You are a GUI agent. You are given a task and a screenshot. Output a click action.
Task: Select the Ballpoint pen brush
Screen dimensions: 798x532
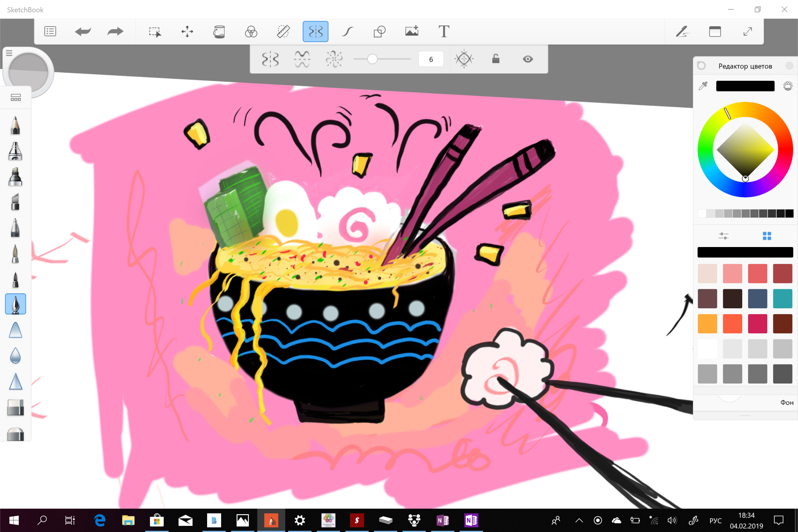click(x=15, y=228)
